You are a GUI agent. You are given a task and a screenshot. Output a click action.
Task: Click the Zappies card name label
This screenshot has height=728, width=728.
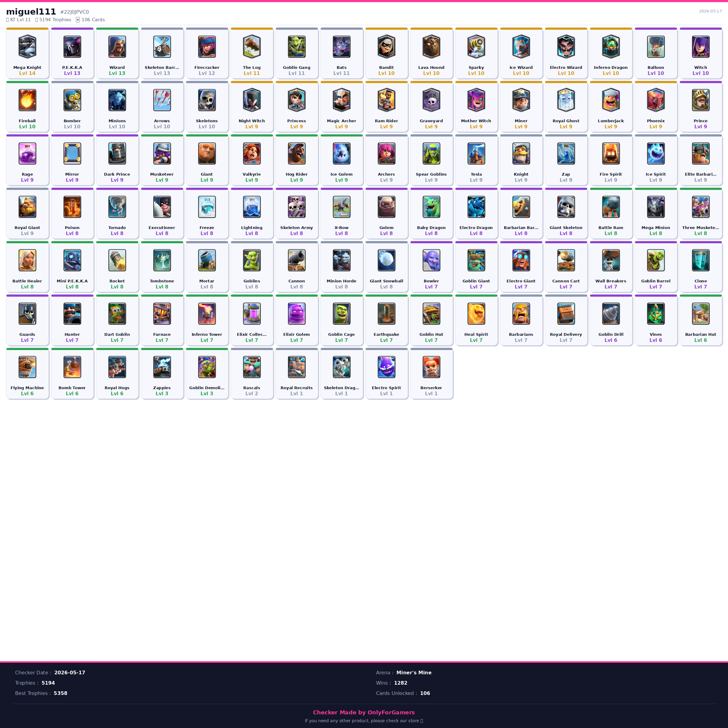(x=162, y=388)
